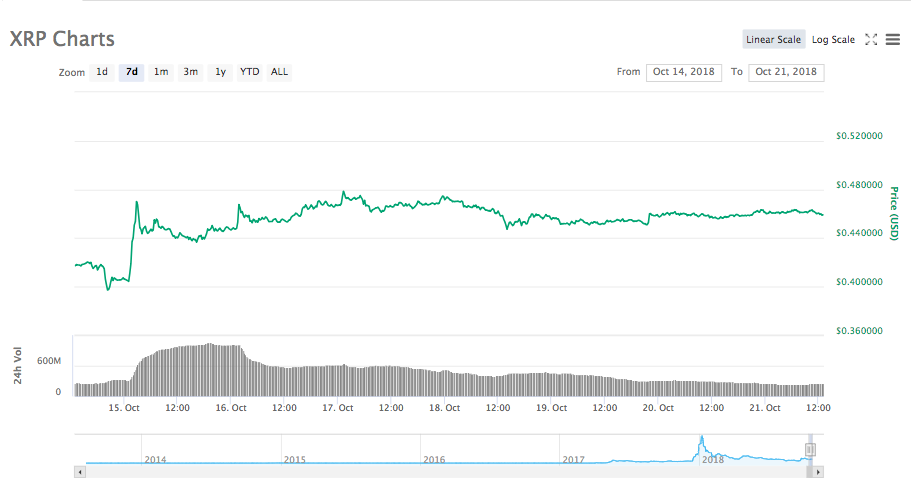Switch to Log Scale
The height and width of the screenshot is (489, 914).
[x=833, y=40]
